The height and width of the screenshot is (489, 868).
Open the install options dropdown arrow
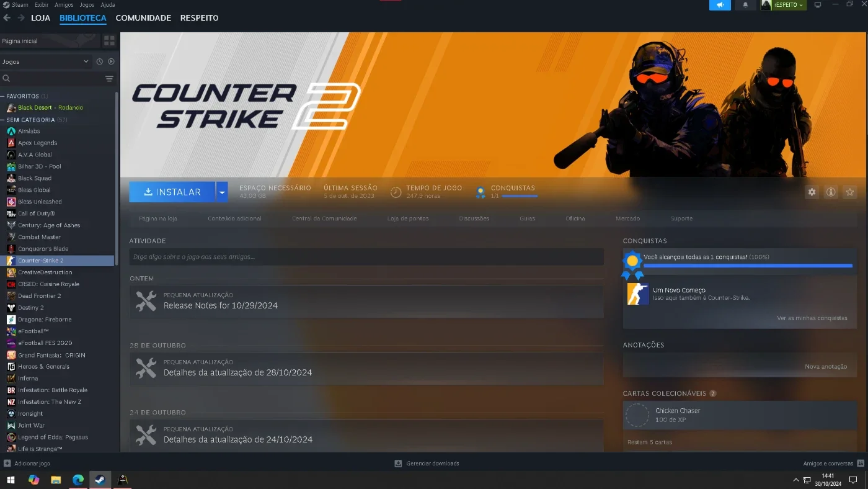click(222, 192)
